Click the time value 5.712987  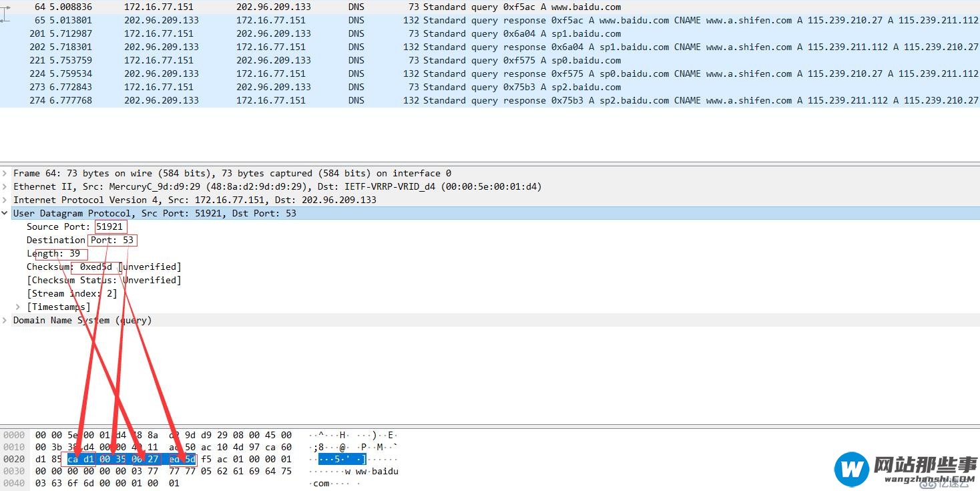71,33
